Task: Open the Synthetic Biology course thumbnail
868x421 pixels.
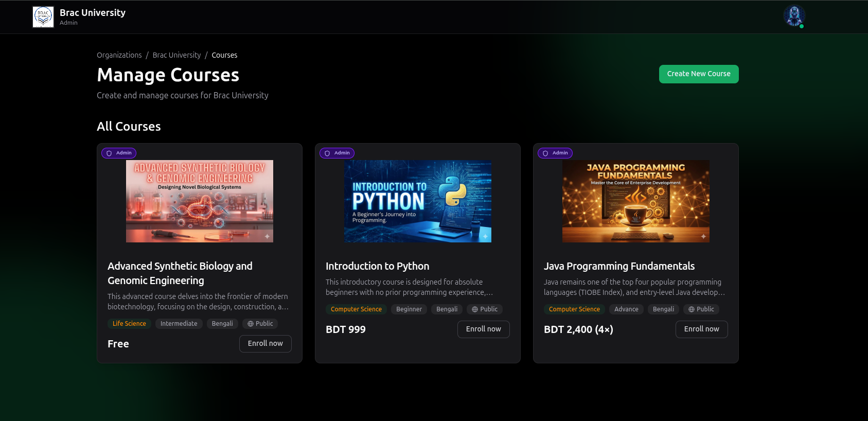Action: [199, 201]
